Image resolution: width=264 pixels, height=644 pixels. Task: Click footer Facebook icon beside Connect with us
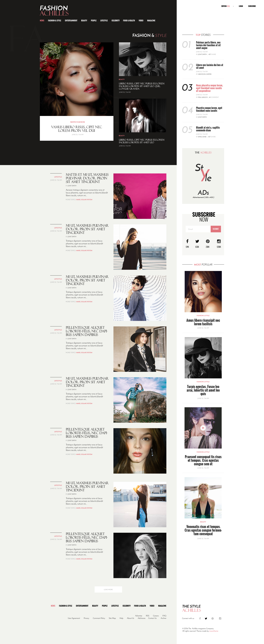pyautogui.click(x=200, y=619)
